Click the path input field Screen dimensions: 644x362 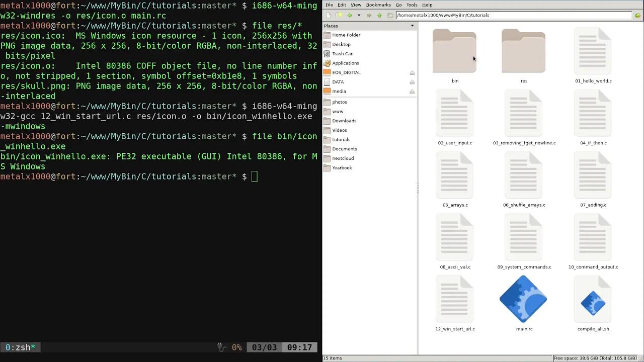tap(513, 15)
